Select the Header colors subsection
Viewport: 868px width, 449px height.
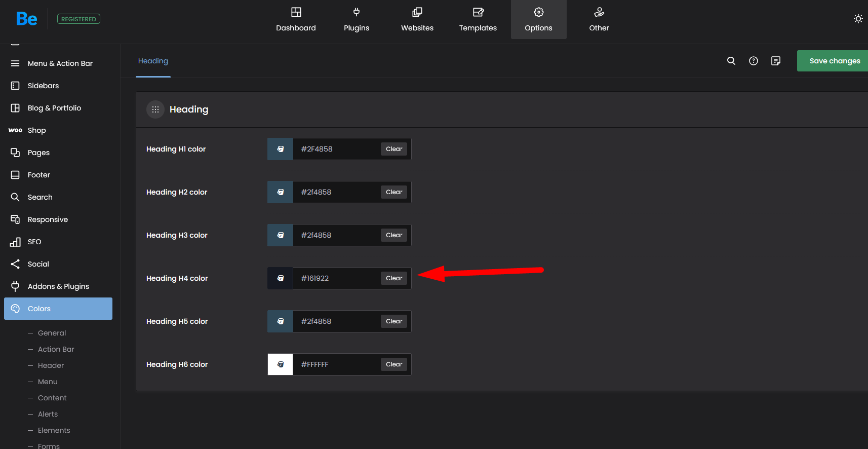click(51, 365)
